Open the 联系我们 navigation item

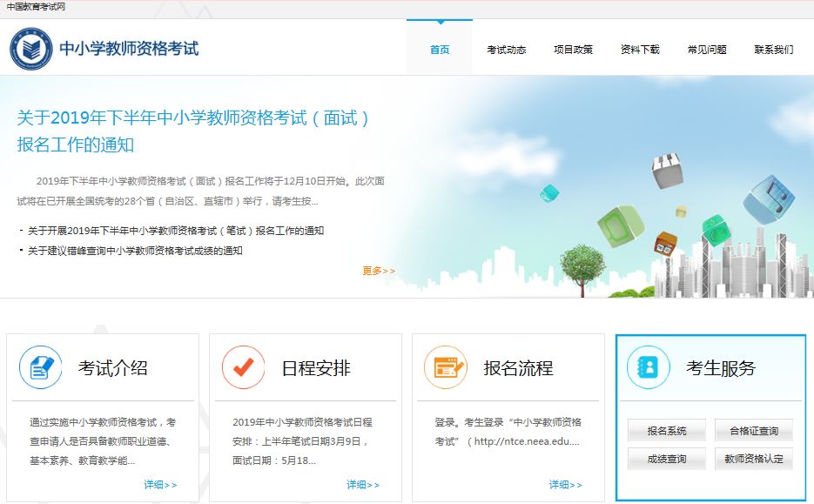773,50
